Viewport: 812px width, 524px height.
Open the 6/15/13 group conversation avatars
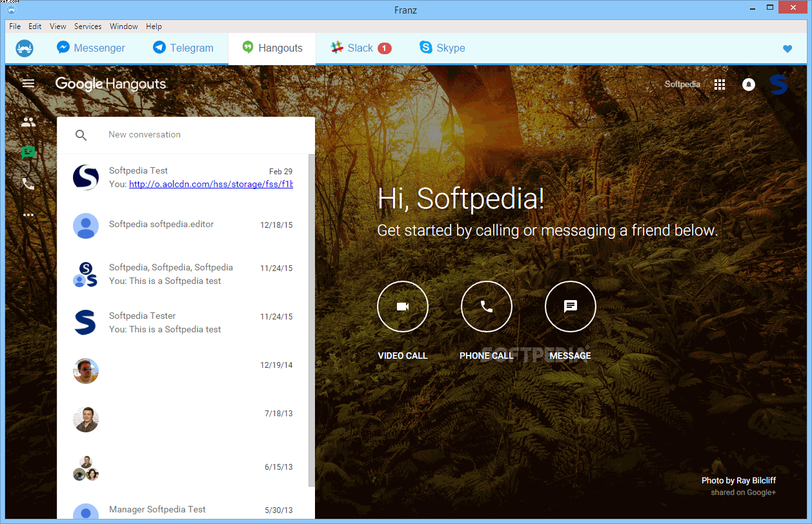click(x=85, y=468)
